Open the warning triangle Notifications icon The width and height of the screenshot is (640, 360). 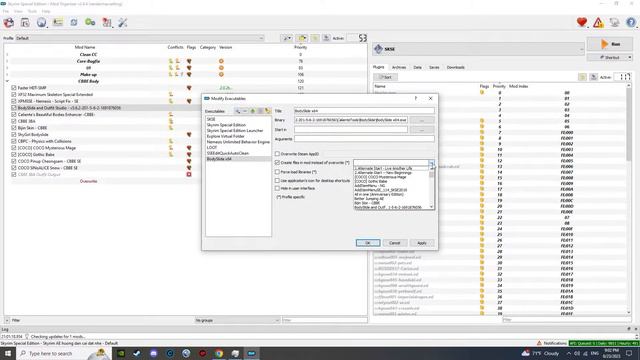click(598, 22)
